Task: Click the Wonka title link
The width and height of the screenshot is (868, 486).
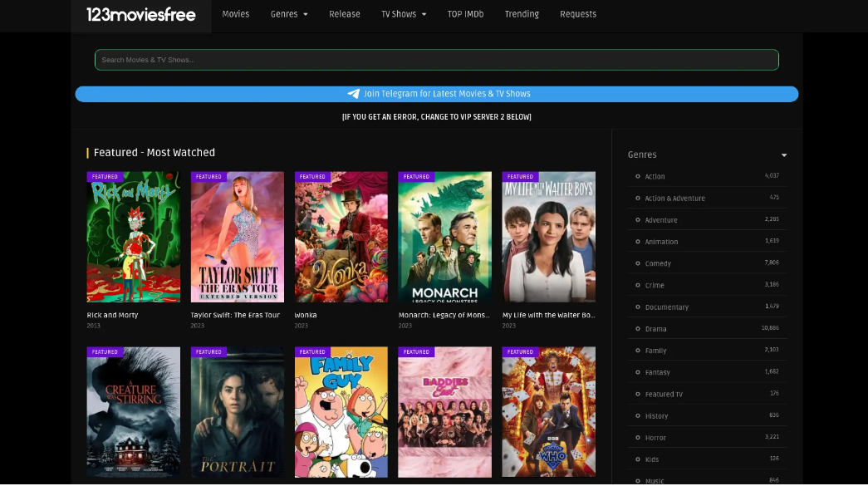Action: click(x=306, y=315)
